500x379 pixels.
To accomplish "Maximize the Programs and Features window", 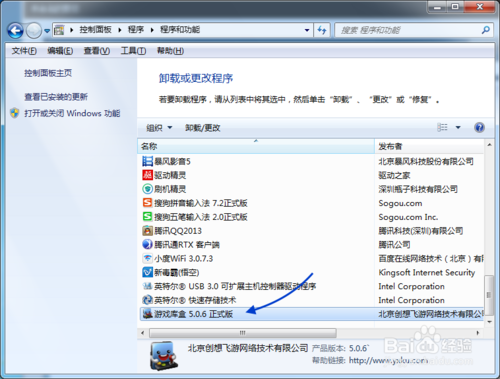I will [455, 7].
